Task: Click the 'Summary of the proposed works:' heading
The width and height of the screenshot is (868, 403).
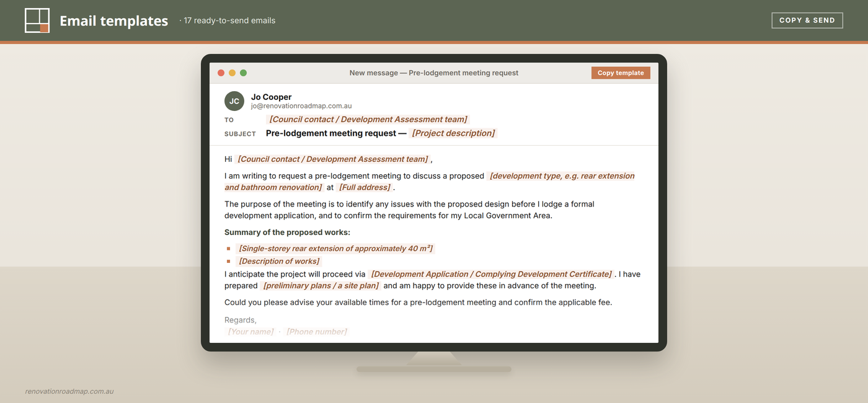Action: coord(287,232)
